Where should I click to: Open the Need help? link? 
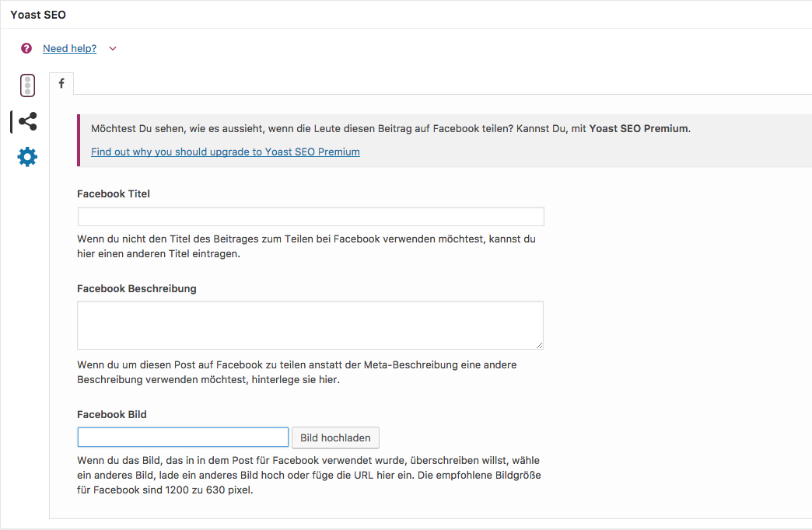click(69, 48)
